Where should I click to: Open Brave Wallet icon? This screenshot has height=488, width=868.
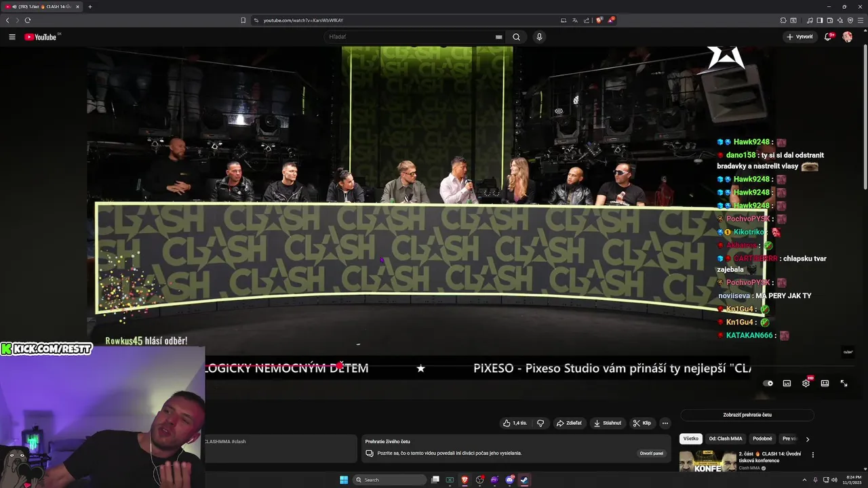tap(830, 20)
